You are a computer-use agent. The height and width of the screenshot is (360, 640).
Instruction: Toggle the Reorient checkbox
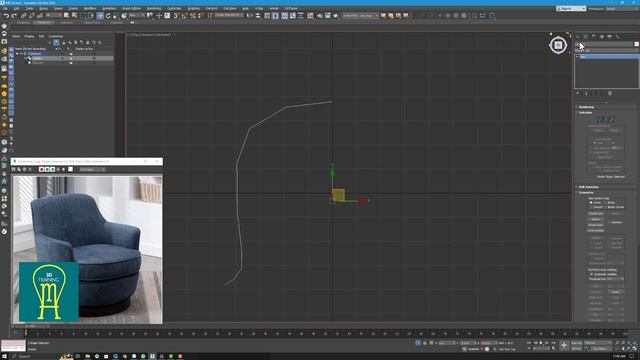[609, 222]
